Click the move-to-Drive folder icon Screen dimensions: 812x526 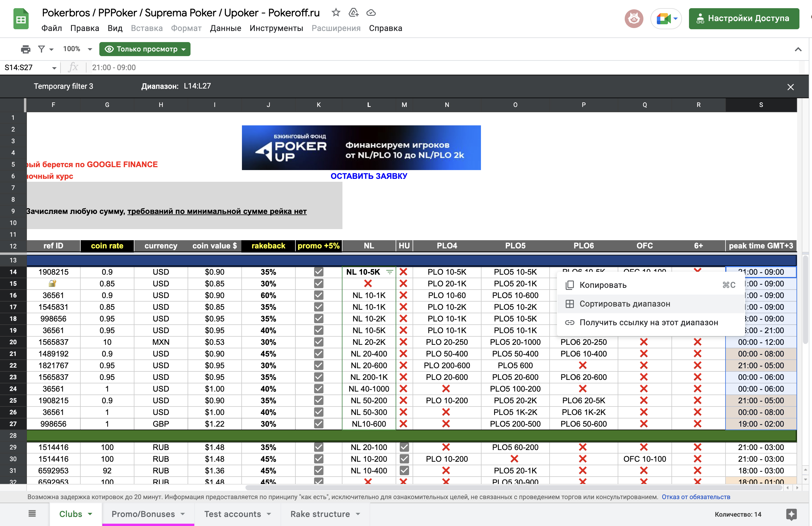[353, 13]
